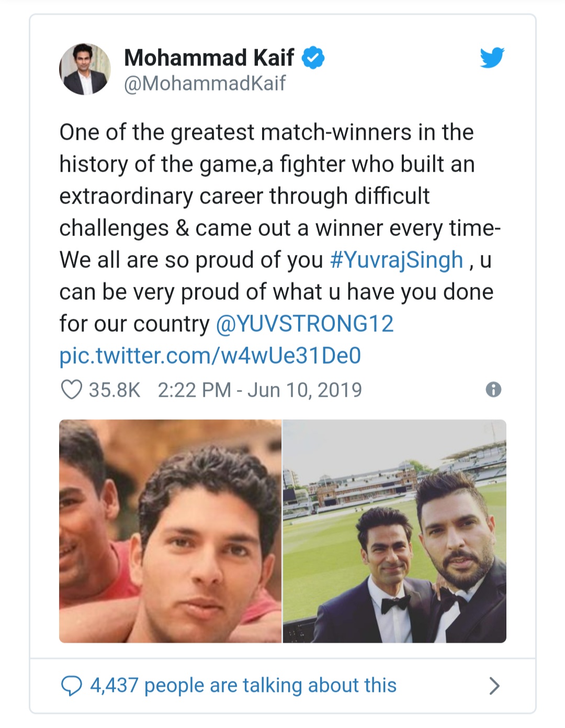Screen dimensions: 565x728
Task: Click the reply speech bubble icon
Action: tap(72, 686)
